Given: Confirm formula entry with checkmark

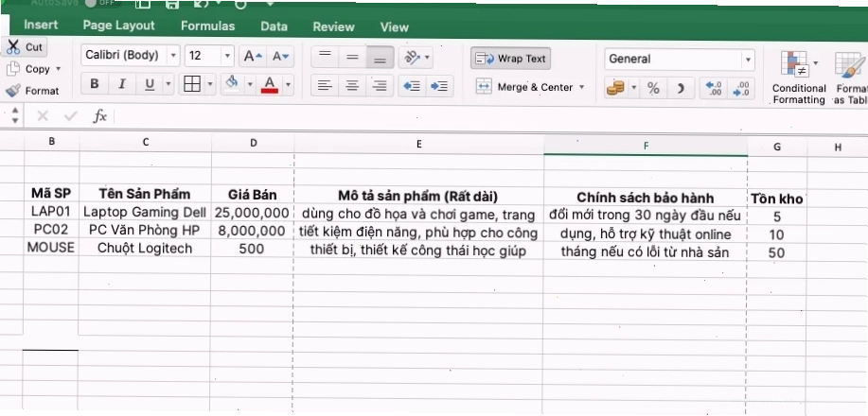Looking at the screenshot, I should pyautogui.click(x=71, y=116).
